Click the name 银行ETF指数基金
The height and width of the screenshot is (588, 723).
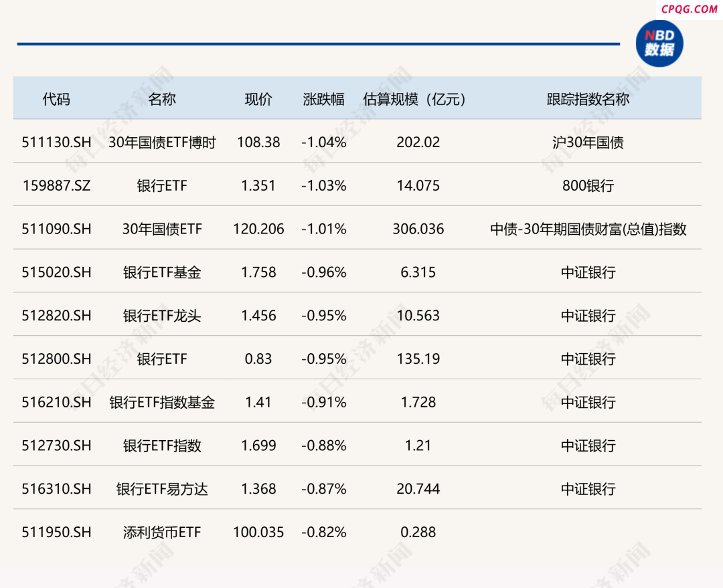(162, 402)
